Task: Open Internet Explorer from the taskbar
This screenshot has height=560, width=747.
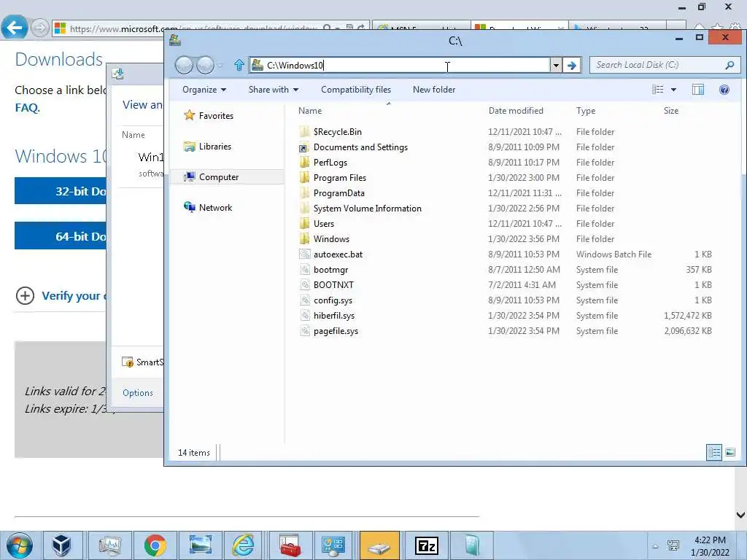Action: coord(243,545)
